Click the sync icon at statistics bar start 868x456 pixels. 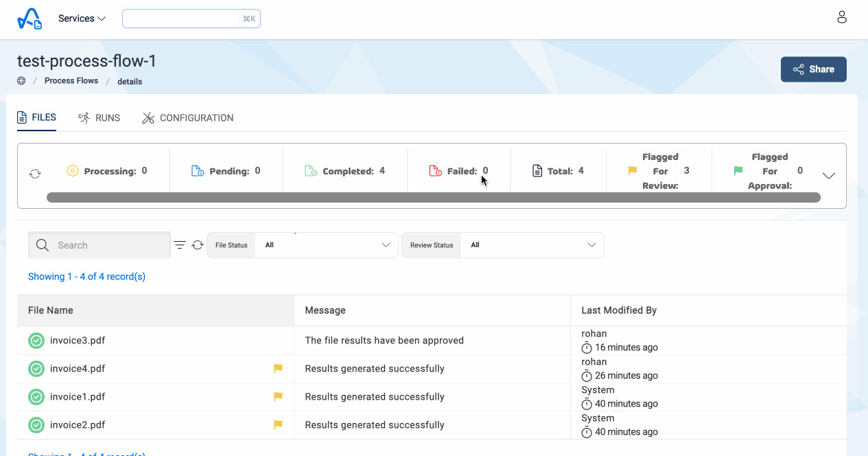coord(34,174)
